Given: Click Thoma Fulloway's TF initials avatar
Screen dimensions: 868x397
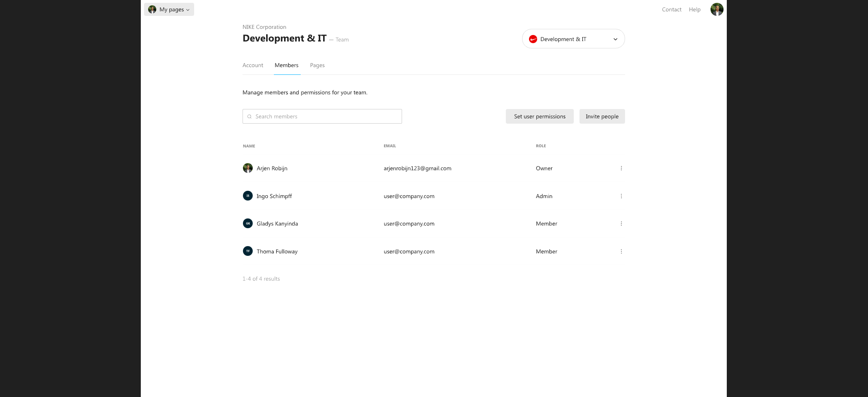Looking at the screenshot, I should coord(248,251).
